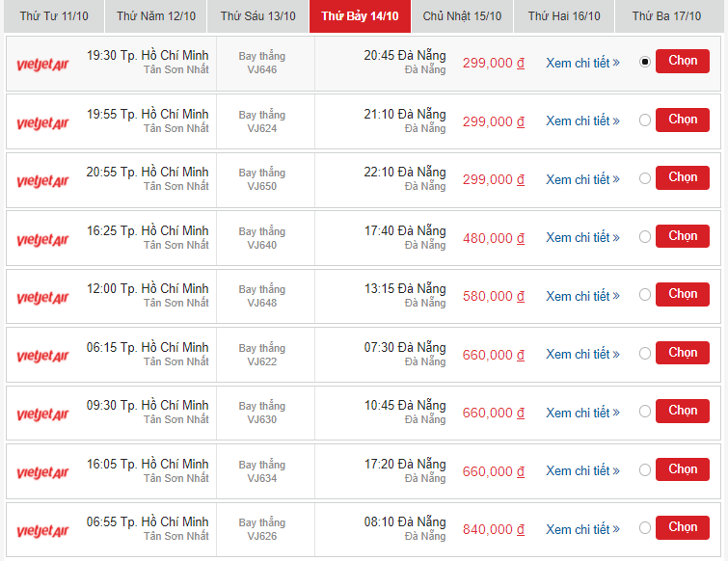The image size is (728, 561).
Task: Click the VietJet Air logo for flight VJ646
Action: 42,65
